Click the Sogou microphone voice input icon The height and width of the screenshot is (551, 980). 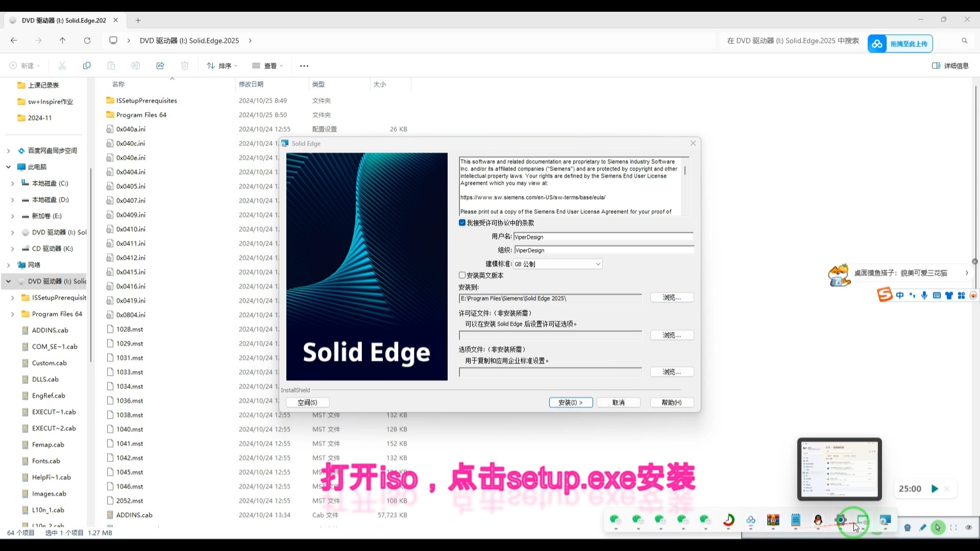coord(924,295)
